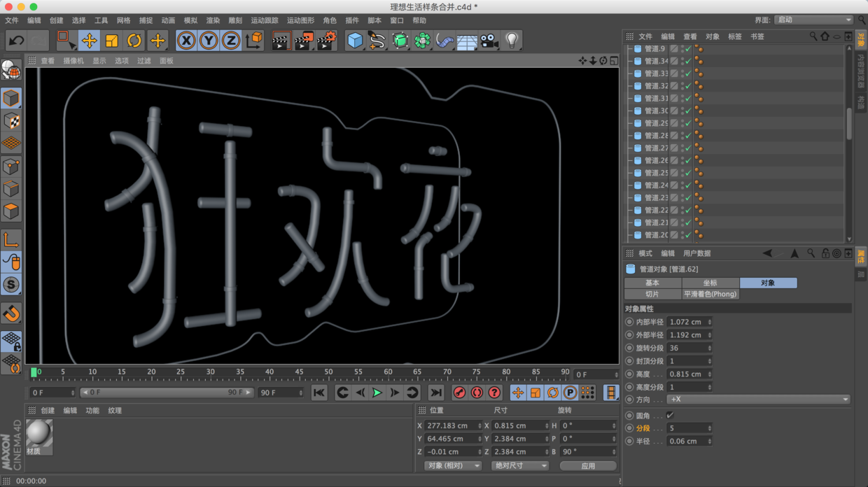Open the Subdivision Surface generators icon
Image resolution: width=868 pixels, height=487 pixels.
pyautogui.click(x=400, y=41)
